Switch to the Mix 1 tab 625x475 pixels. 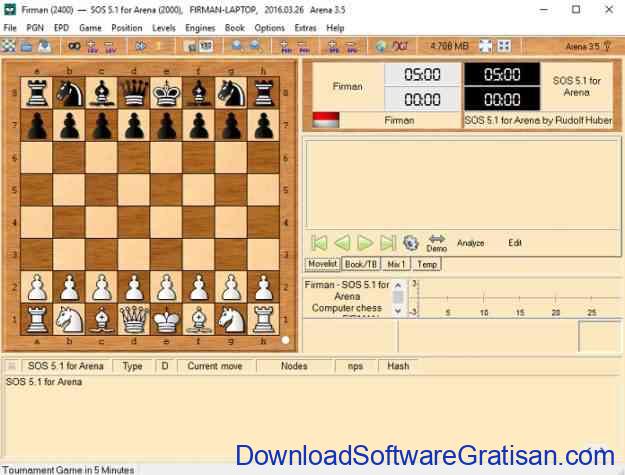[x=396, y=264]
